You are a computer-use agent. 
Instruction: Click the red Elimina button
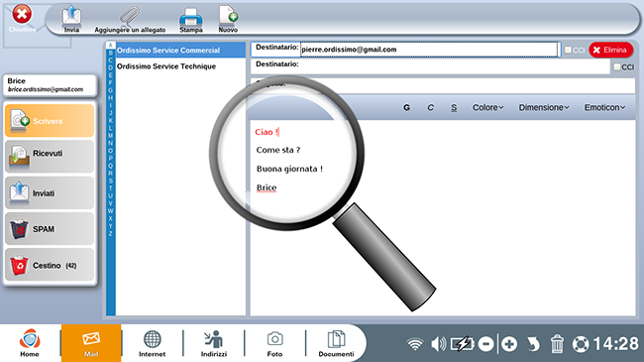click(610, 50)
